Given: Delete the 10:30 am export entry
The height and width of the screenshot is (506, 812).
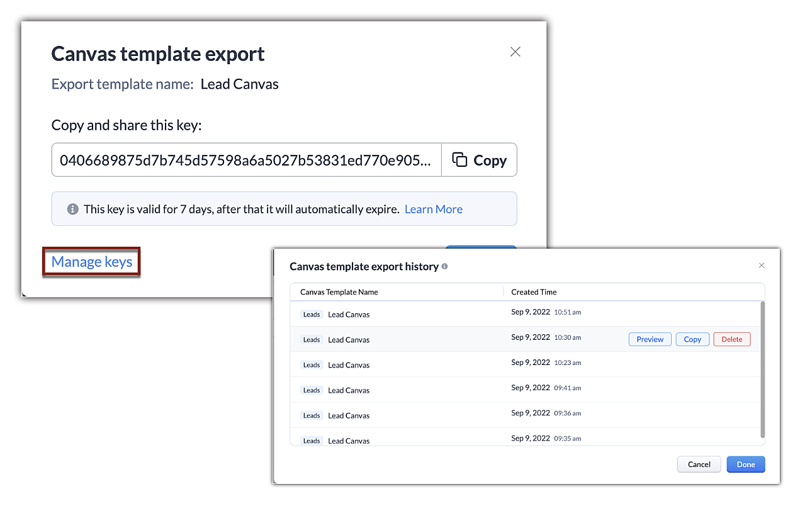Looking at the screenshot, I should (731, 339).
